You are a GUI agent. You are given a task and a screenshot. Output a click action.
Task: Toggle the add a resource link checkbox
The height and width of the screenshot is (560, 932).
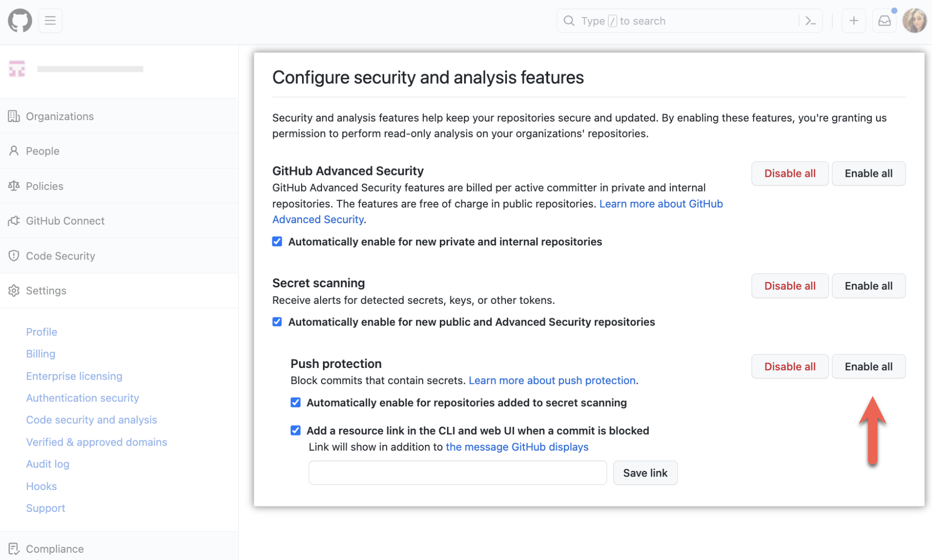[x=296, y=431]
